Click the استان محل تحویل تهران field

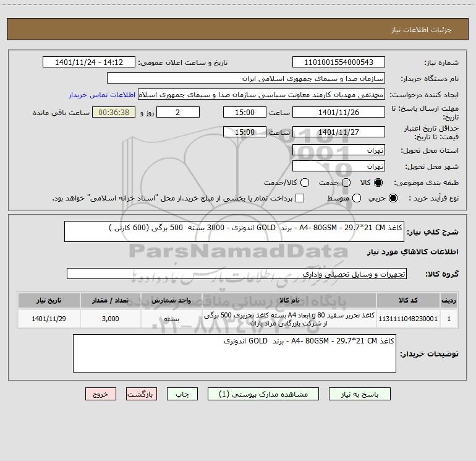tap(339, 150)
